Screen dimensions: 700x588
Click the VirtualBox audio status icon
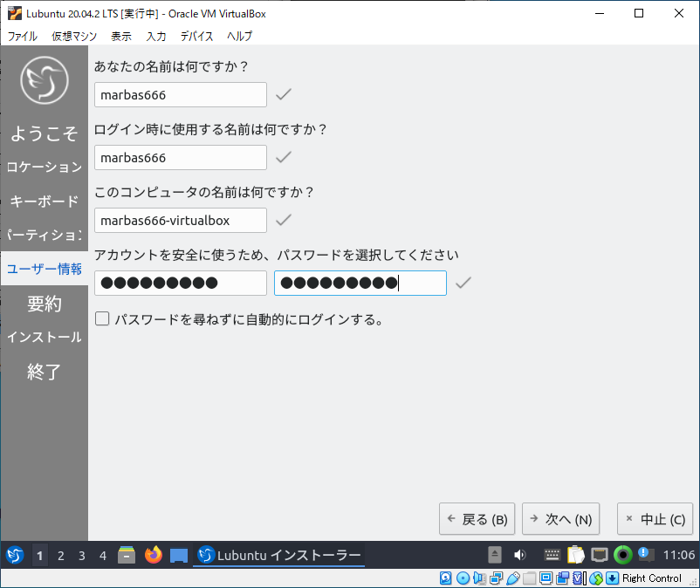479,578
